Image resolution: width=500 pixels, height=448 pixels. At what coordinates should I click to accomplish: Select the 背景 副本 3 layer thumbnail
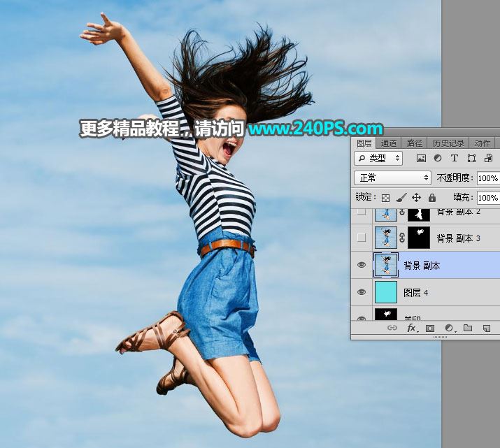(x=386, y=238)
